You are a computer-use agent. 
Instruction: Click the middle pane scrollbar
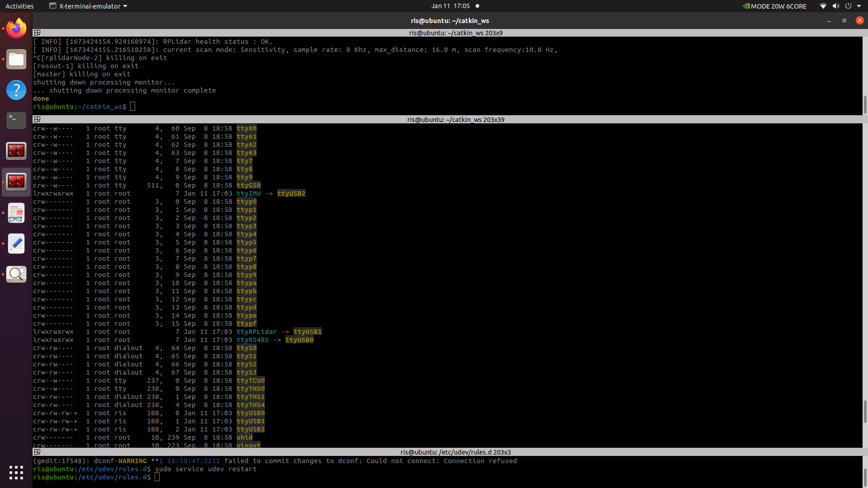865,411
